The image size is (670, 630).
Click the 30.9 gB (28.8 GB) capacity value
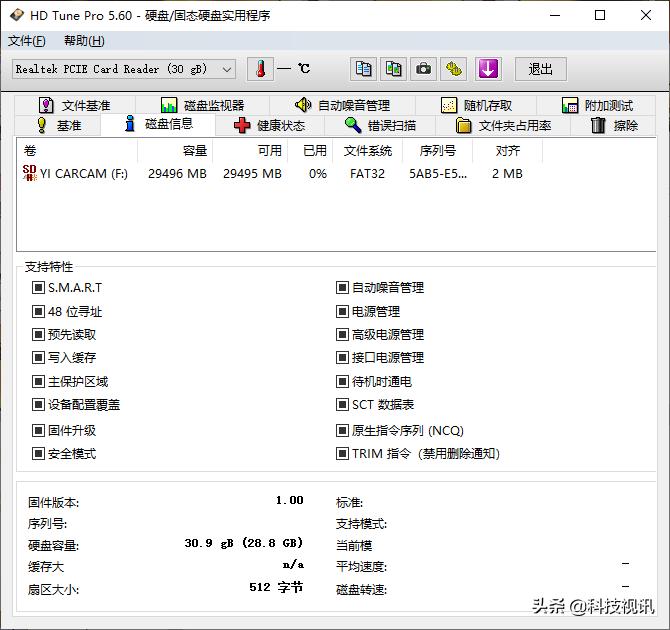point(244,543)
